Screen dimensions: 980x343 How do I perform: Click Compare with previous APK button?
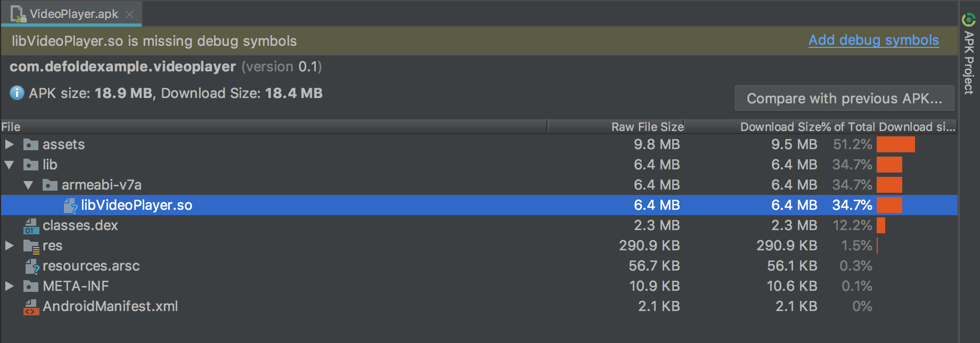point(844,99)
